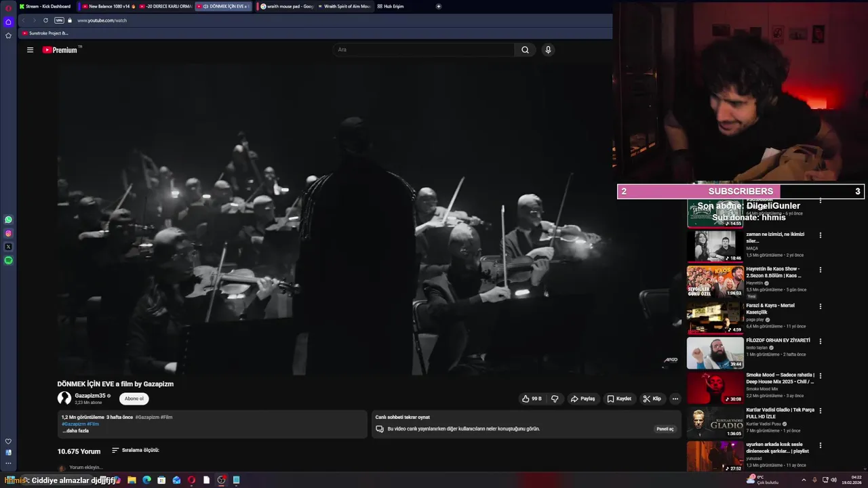Open 'Kurtlar Vadisi Gladio' video thumbnail
Image resolution: width=868 pixels, height=488 pixels.
click(x=715, y=423)
